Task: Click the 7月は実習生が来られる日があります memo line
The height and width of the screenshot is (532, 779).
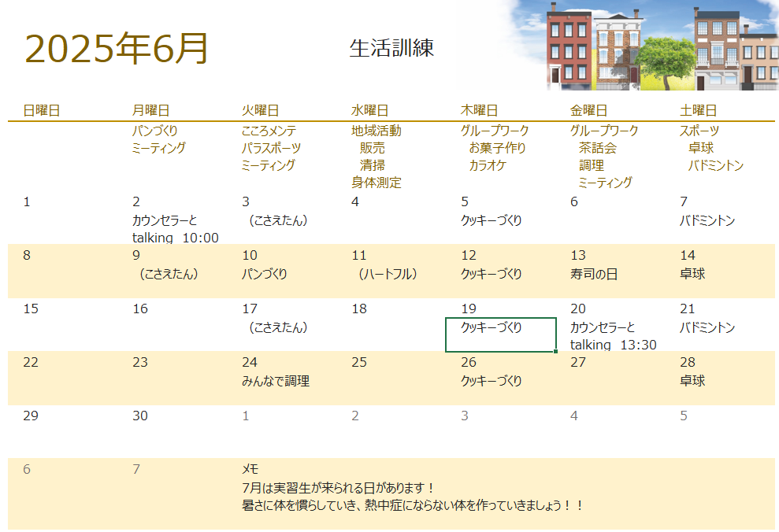Action: pyautogui.click(x=339, y=488)
